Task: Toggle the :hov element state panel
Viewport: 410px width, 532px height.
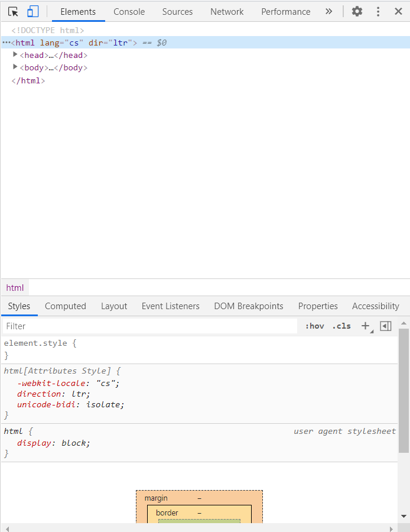Action: pyautogui.click(x=314, y=326)
